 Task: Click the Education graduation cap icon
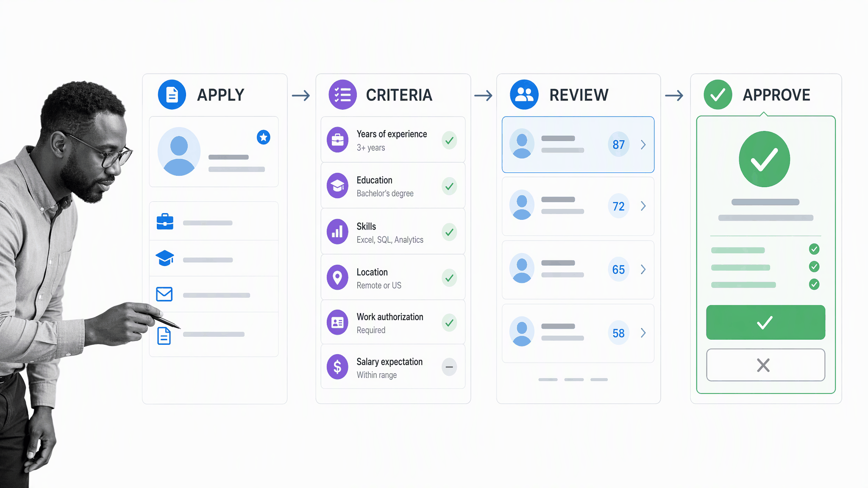coord(337,186)
